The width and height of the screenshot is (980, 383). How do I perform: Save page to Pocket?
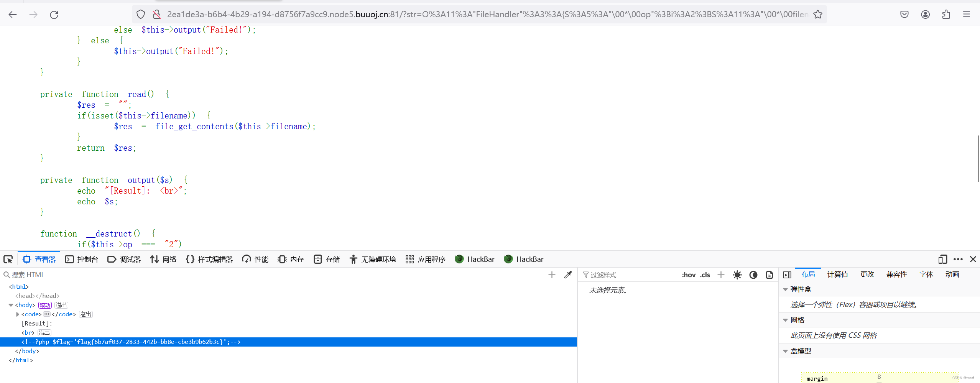click(x=904, y=15)
